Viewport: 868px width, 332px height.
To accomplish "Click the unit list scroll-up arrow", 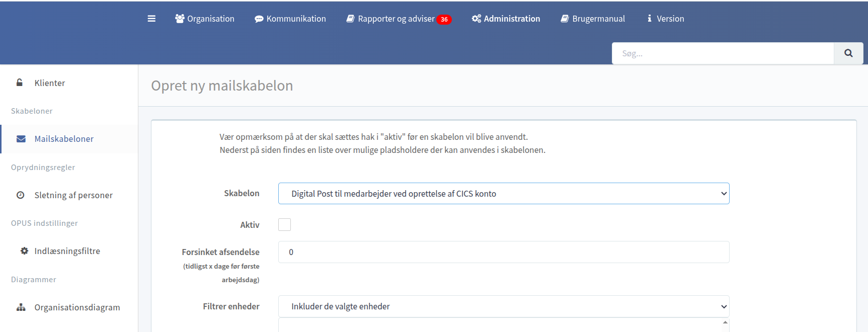I will pyautogui.click(x=725, y=322).
